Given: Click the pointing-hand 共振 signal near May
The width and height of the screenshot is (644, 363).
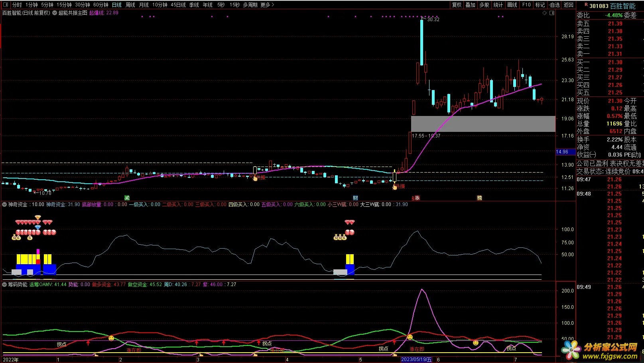Looking at the screenshot, I should click(395, 186).
